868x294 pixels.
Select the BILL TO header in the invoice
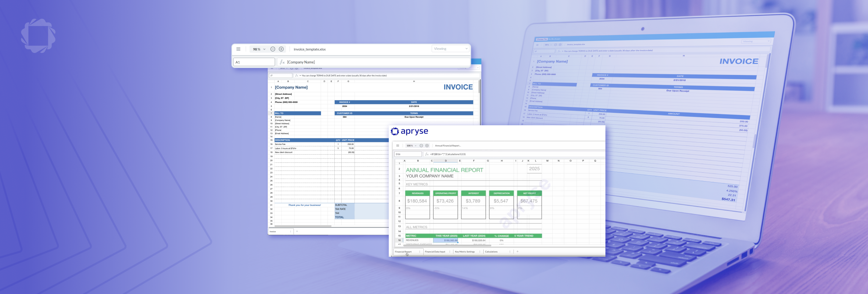[x=298, y=113]
